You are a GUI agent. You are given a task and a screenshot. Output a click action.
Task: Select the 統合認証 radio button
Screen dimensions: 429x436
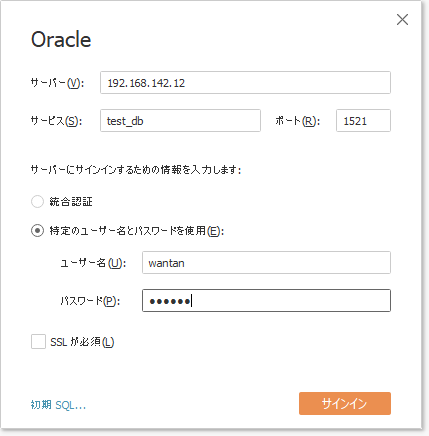[x=37, y=201]
